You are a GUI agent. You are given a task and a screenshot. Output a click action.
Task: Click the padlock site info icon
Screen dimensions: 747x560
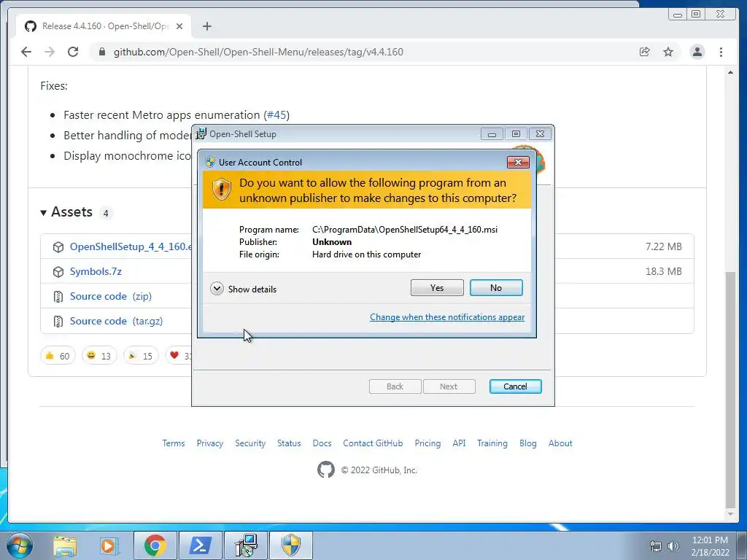point(101,52)
